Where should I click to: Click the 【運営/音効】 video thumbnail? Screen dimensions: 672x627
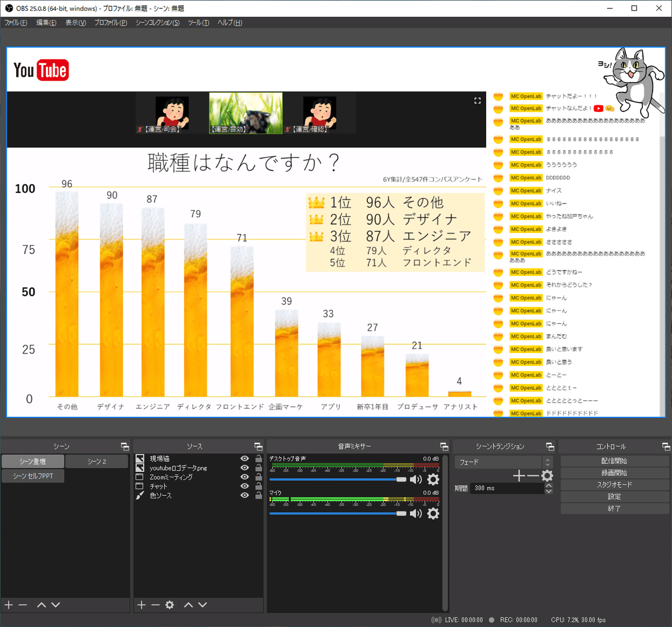coord(246,113)
